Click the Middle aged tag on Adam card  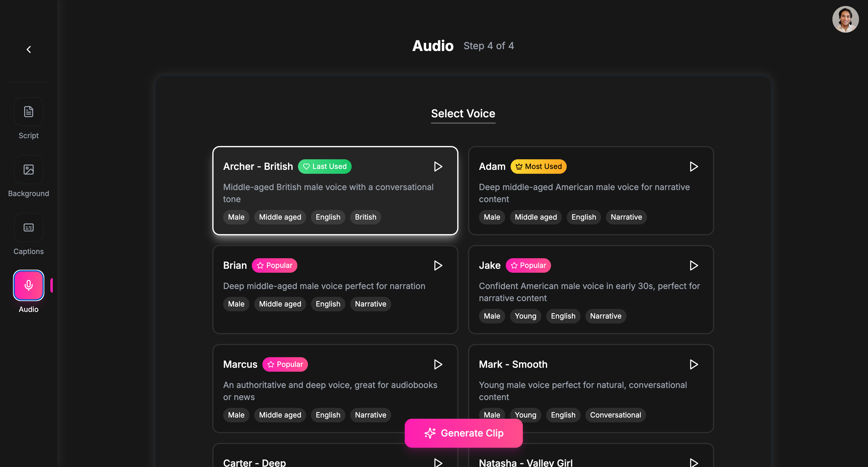tap(536, 217)
